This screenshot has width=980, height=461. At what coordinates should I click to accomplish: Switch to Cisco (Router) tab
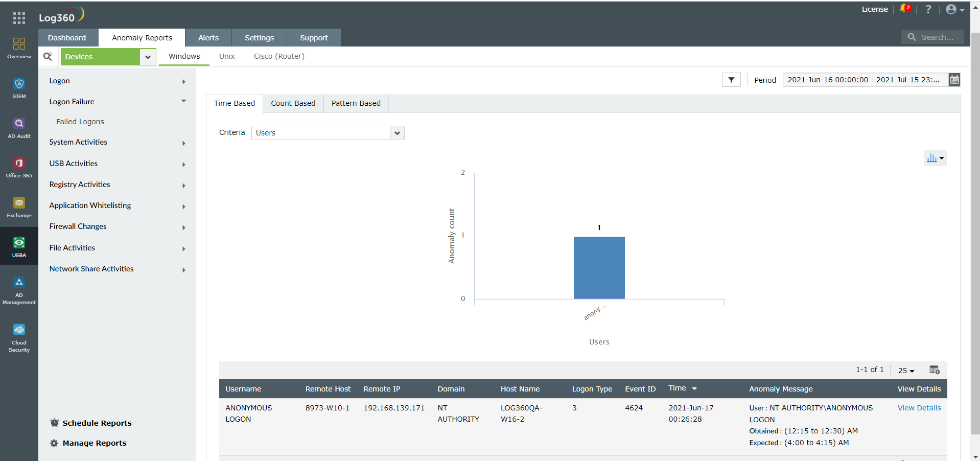coord(279,56)
